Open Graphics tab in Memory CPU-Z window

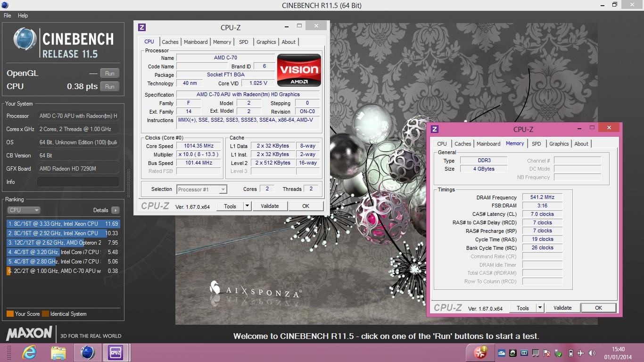559,144
